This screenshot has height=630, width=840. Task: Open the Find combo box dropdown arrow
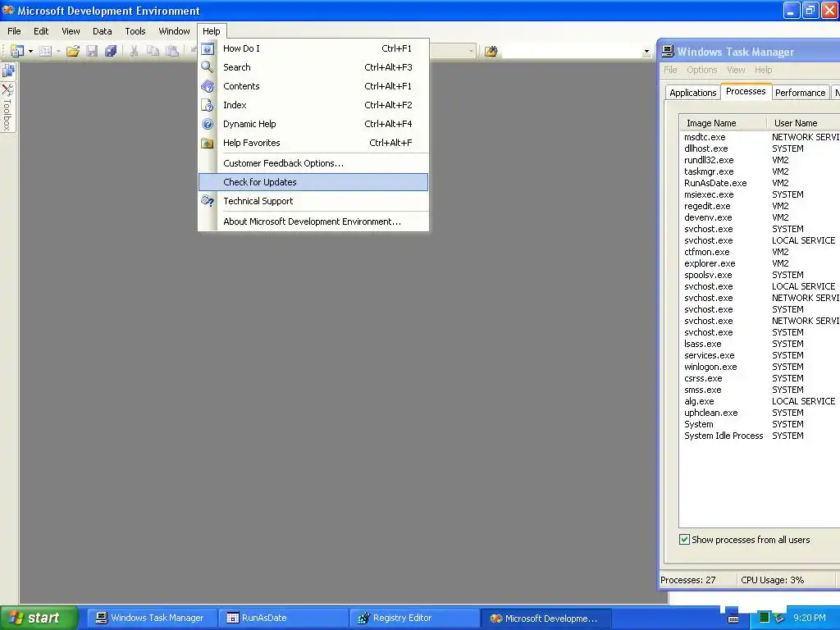[646, 52]
